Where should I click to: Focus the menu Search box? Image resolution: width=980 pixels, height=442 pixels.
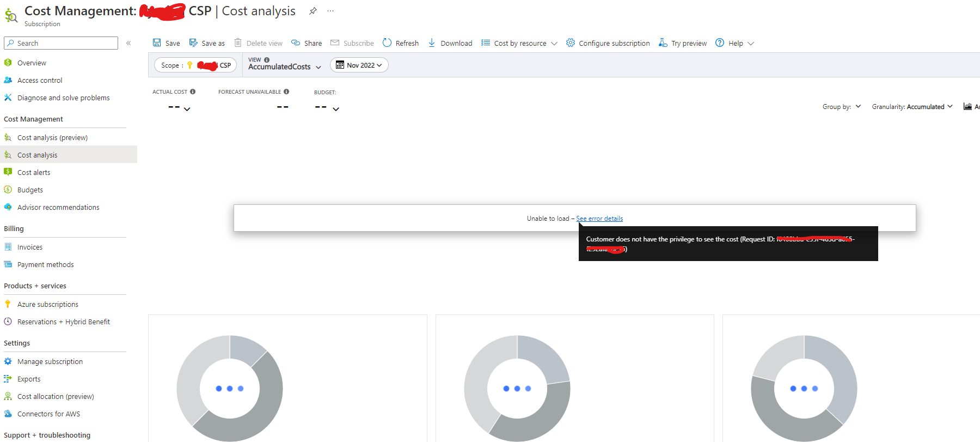click(61, 43)
